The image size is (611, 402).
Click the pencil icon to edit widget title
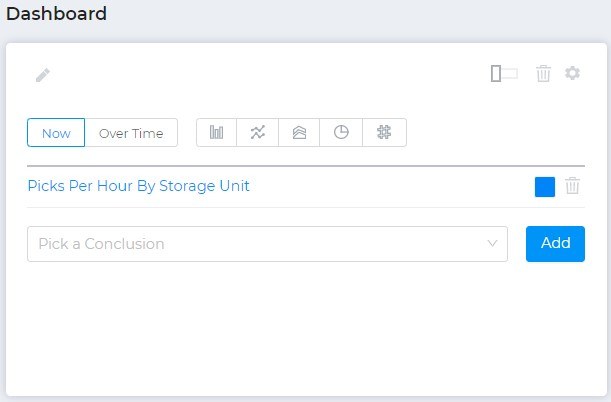click(x=43, y=75)
